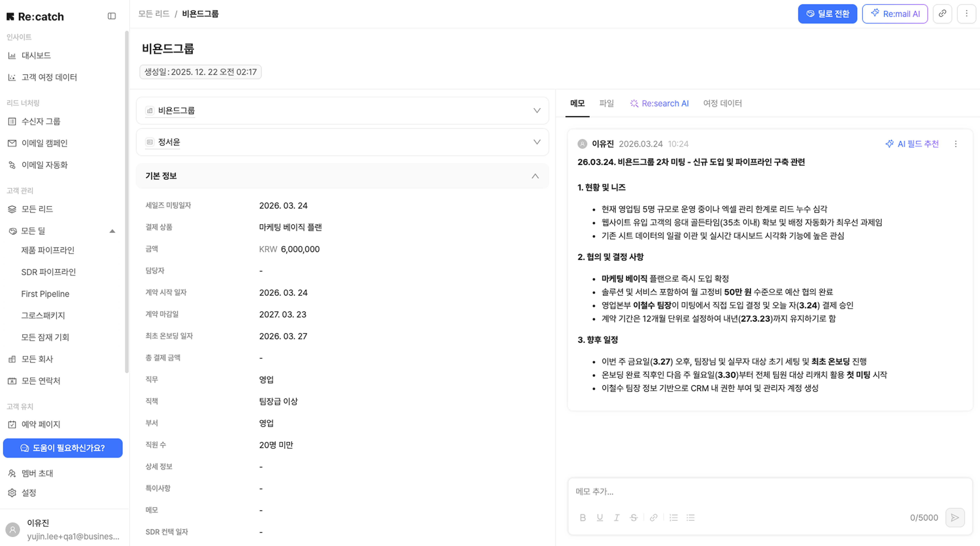Expand the 비욘드그룹 company card

tap(537, 110)
